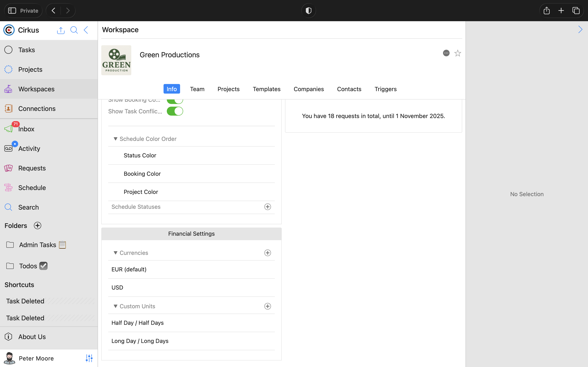Click the share icon next to Cirkus
This screenshot has height=367, width=588.
pyautogui.click(x=61, y=30)
